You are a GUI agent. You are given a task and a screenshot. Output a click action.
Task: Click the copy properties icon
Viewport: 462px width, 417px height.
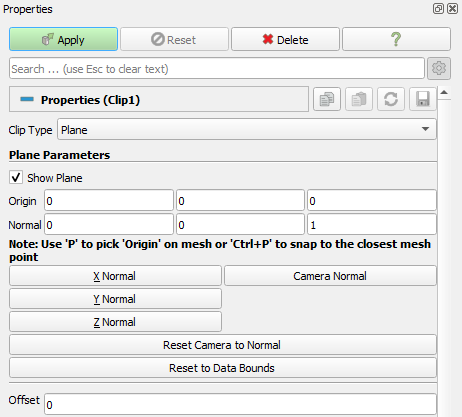pos(327,99)
